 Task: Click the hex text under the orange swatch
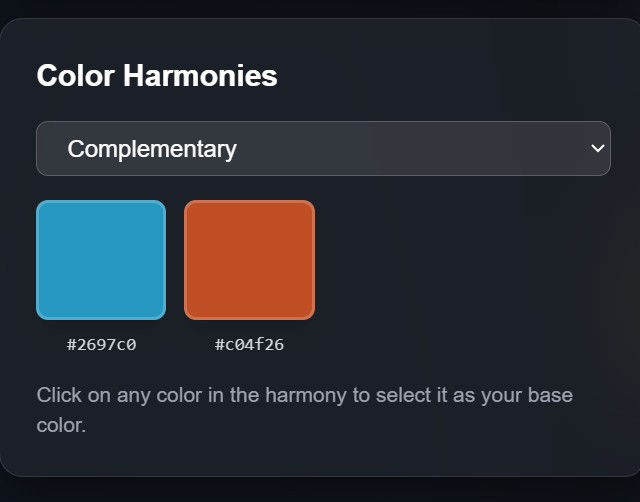point(249,345)
